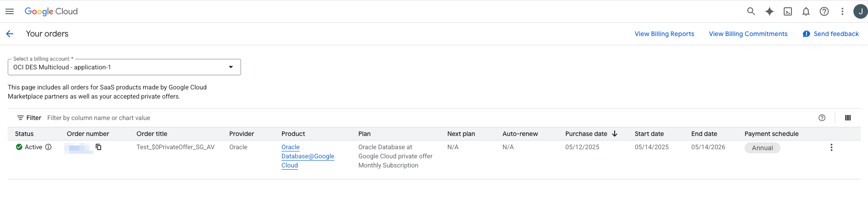Open the table help icon
868x214 pixels.
pos(822,118)
